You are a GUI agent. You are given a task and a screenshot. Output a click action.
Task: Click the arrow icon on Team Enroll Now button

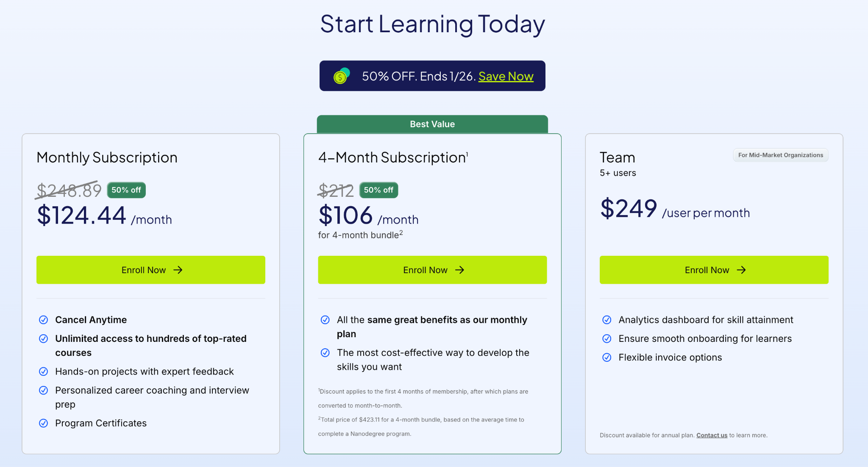coord(741,270)
